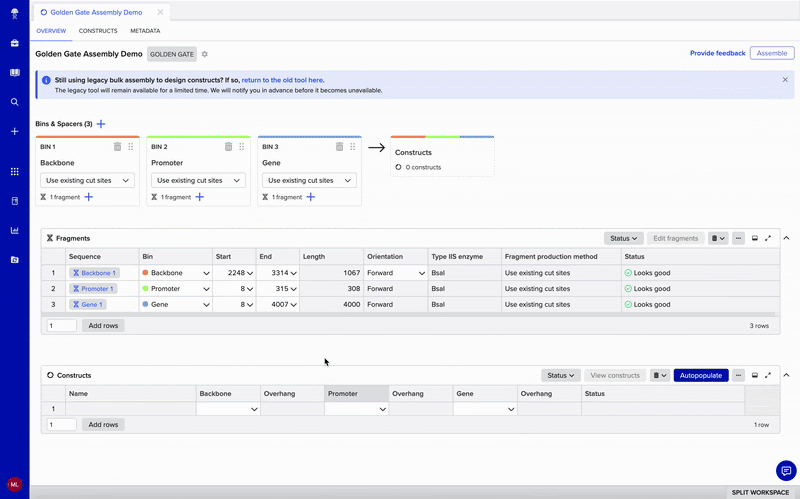Screen dimensions: 800x499
Task: Click the Autopopulate button
Action: (701, 375)
